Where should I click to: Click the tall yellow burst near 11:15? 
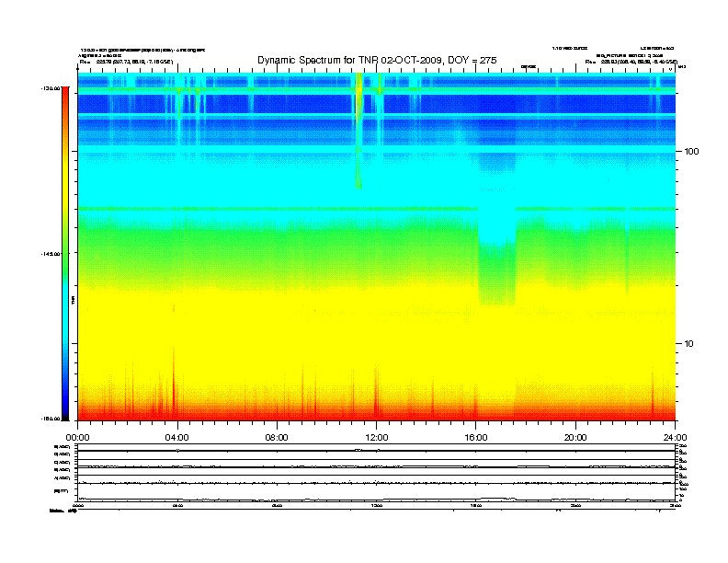click(358, 120)
